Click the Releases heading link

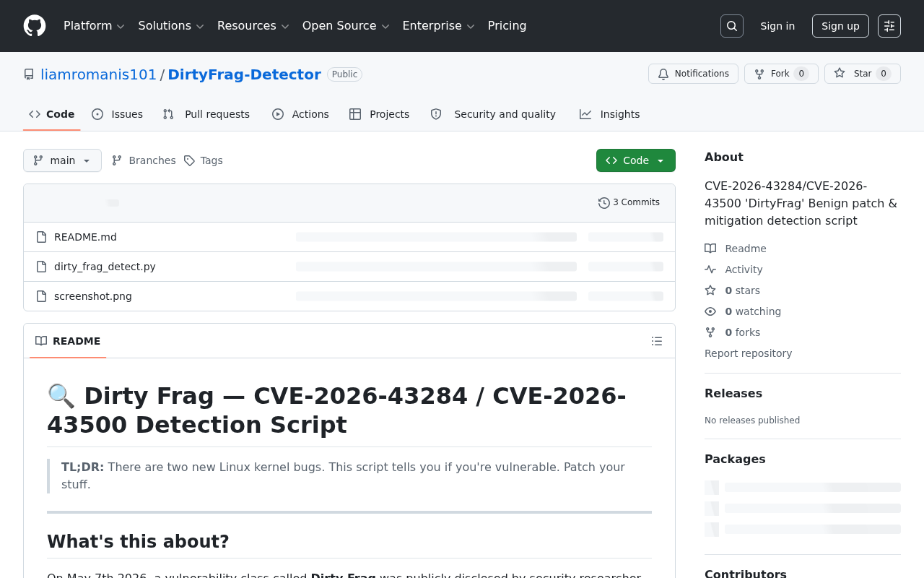(x=732, y=393)
